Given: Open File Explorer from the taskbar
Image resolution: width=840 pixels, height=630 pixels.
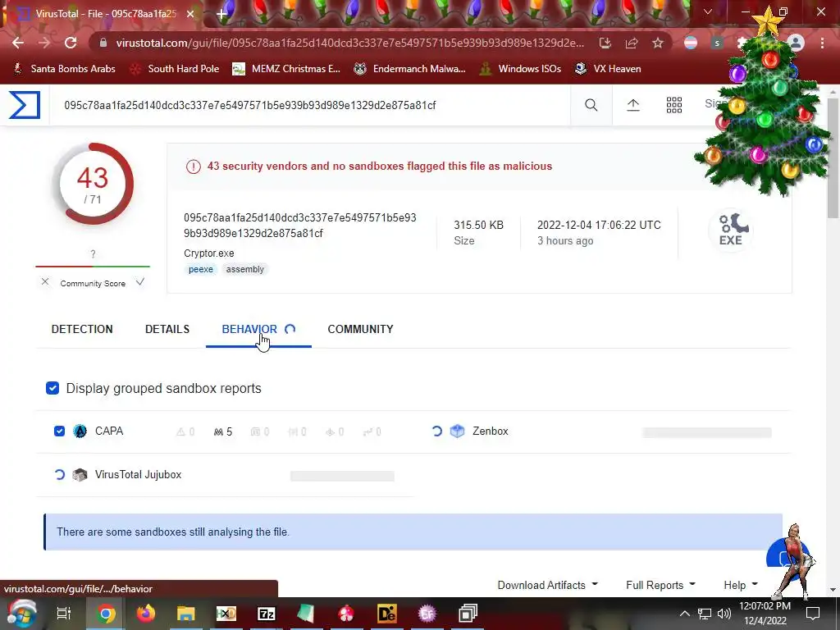Looking at the screenshot, I should (186, 614).
